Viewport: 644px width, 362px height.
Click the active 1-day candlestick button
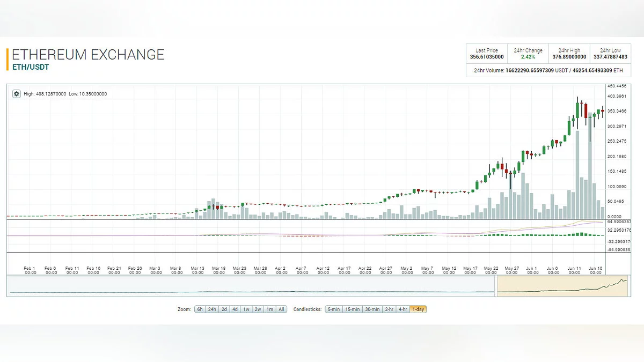tap(418, 309)
